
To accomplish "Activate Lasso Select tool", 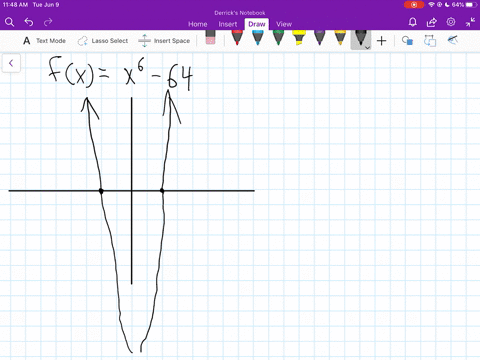I will tap(103, 41).
